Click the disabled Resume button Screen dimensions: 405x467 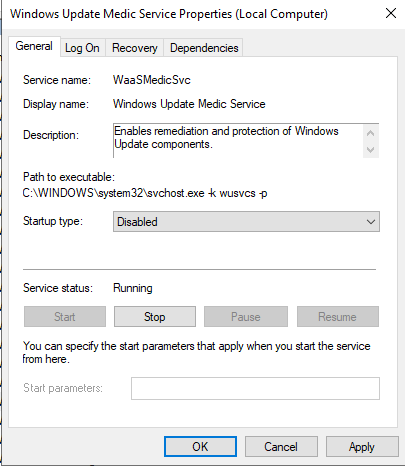tap(338, 317)
